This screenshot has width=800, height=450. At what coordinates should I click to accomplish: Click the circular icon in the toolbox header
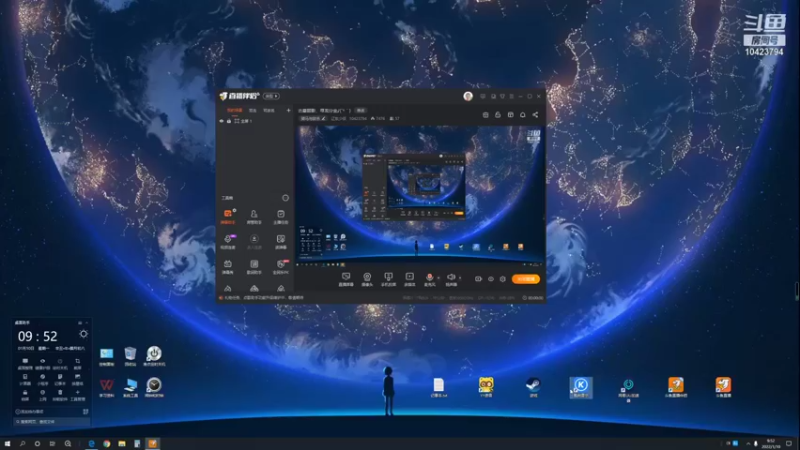pos(285,198)
